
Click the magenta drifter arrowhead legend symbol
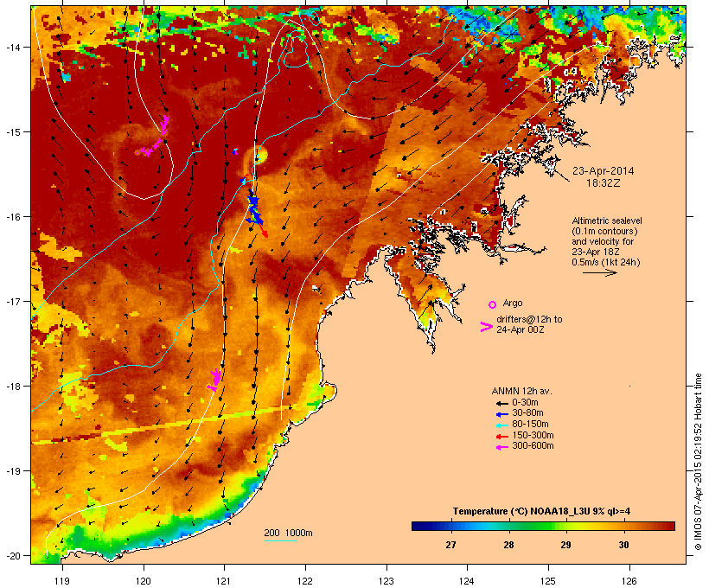coord(487,327)
